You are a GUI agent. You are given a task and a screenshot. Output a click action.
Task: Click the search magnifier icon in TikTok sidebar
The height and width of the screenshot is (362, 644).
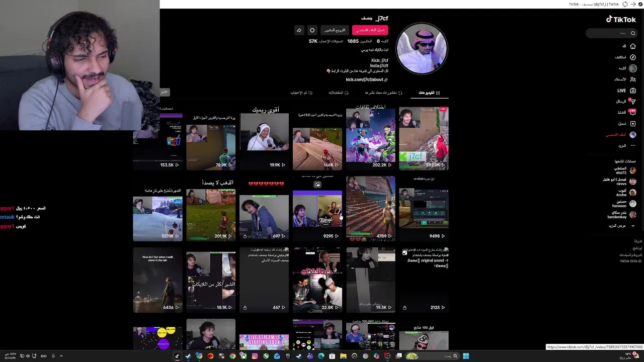coord(633,33)
